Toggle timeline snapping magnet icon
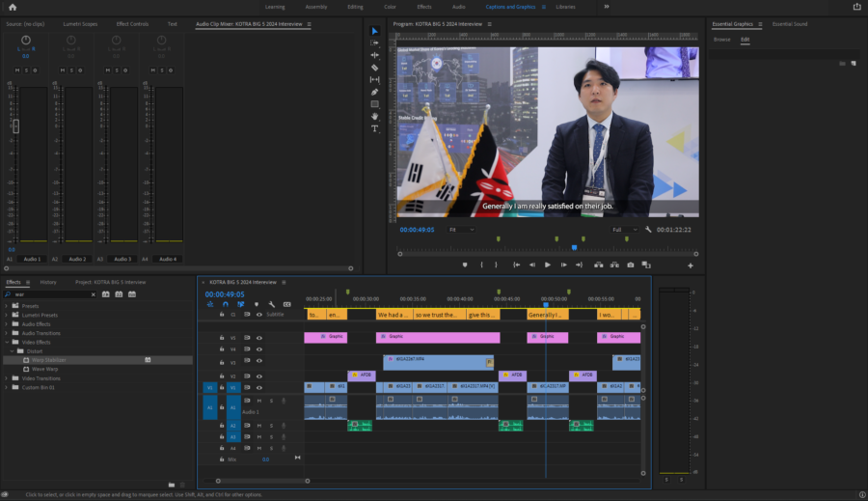This screenshot has height=501, width=868. coord(225,304)
